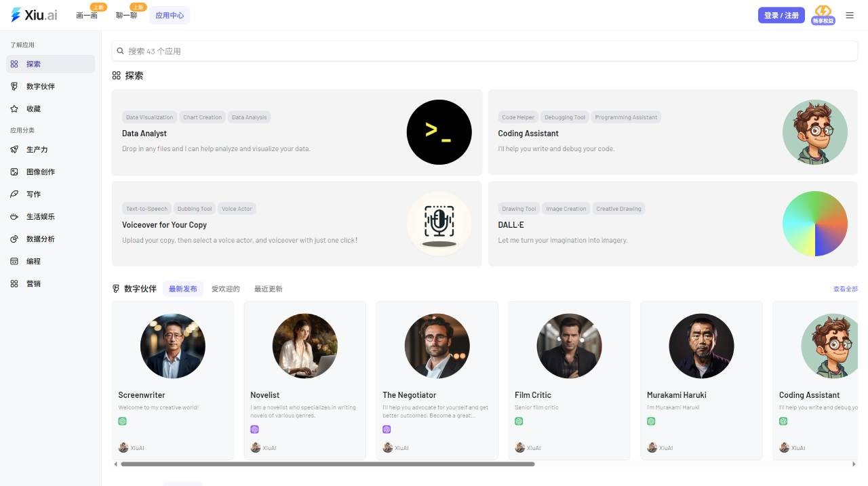
Task: Open the Murakami Haruki companion card
Action: tap(702, 380)
